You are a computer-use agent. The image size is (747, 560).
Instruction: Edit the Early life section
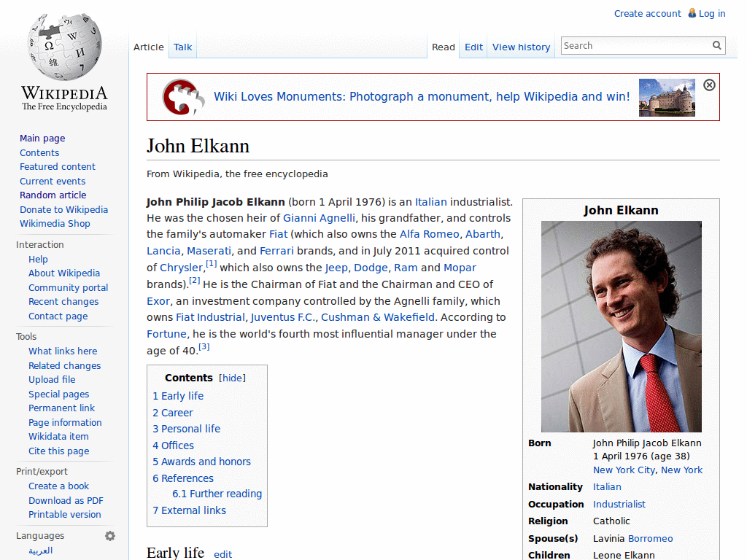pos(223,554)
